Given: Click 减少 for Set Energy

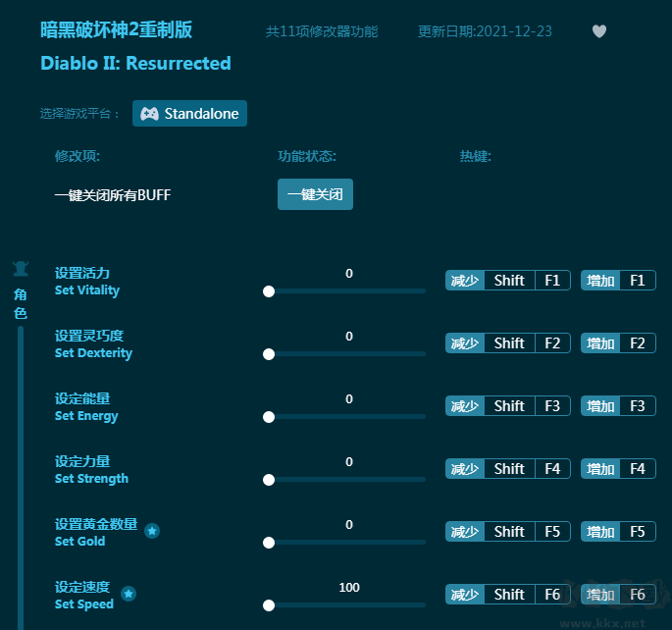Looking at the screenshot, I should (x=465, y=406).
